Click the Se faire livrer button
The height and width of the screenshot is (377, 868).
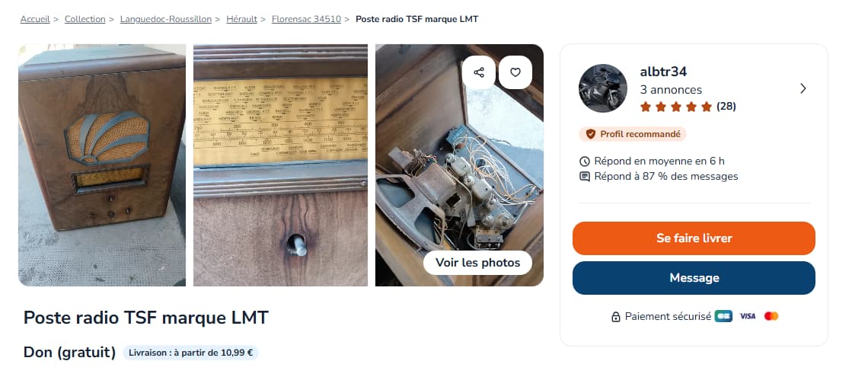tap(694, 238)
